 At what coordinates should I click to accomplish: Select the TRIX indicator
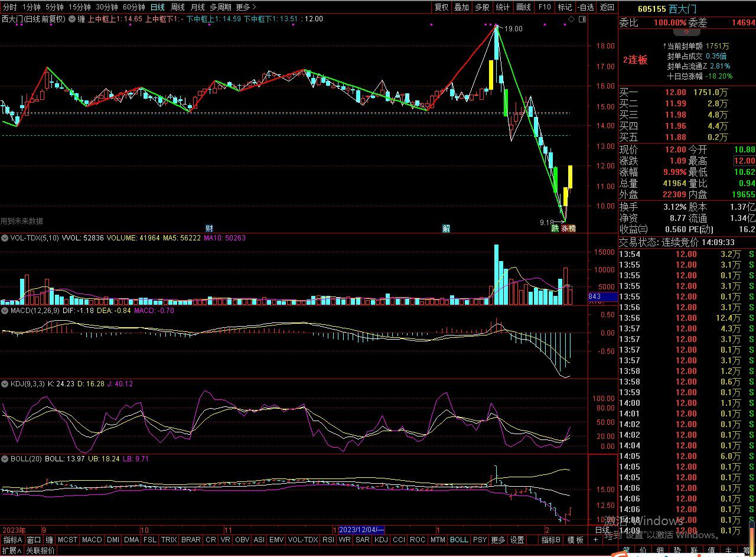coord(169,540)
